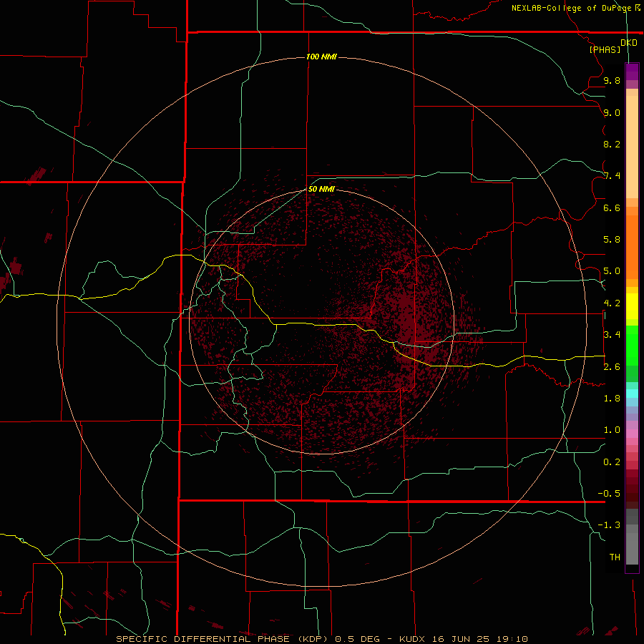The image size is (644, 644).
Task: Click the dark orange segment of the color bar
Action: (x=632, y=247)
